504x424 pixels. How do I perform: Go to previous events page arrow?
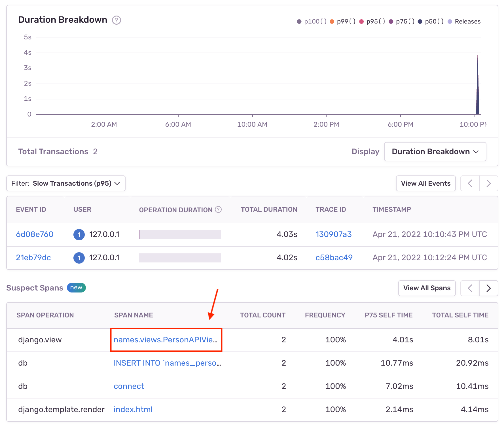(x=470, y=183)
